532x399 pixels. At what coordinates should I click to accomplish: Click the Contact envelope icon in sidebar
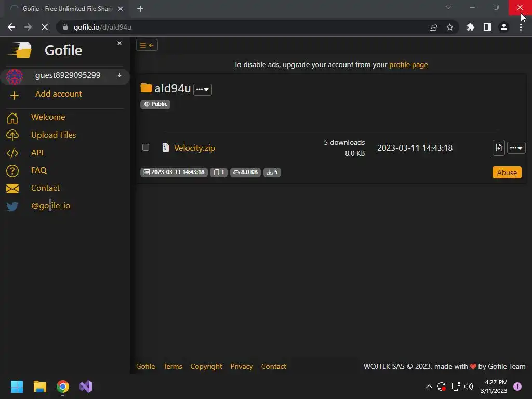click(x=12, y=188)
